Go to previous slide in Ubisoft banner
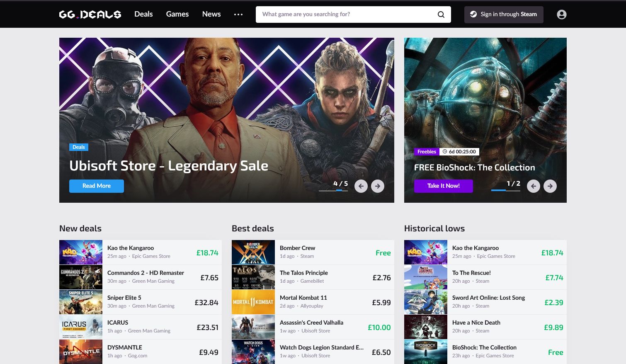The height and width of the screenshot is (364, 626). click(361, 186)
